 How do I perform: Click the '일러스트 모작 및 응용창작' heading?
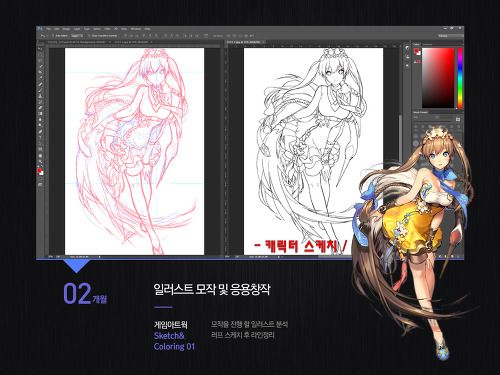(x=212, y=289)
